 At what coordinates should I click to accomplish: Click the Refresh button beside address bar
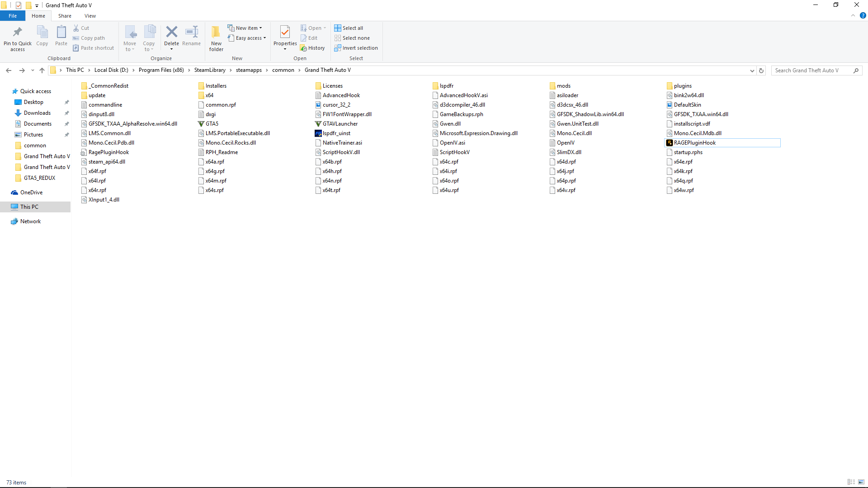[x=761, y=70]
